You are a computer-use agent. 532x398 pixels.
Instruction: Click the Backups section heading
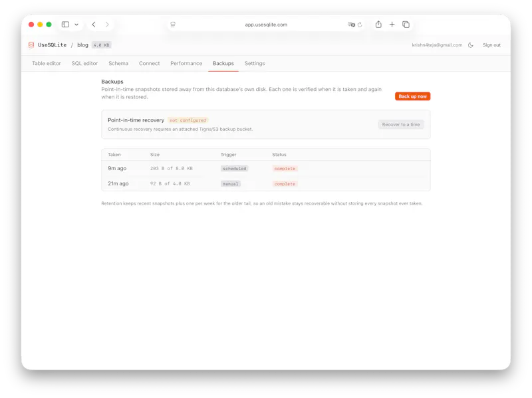tap(112, 81)
